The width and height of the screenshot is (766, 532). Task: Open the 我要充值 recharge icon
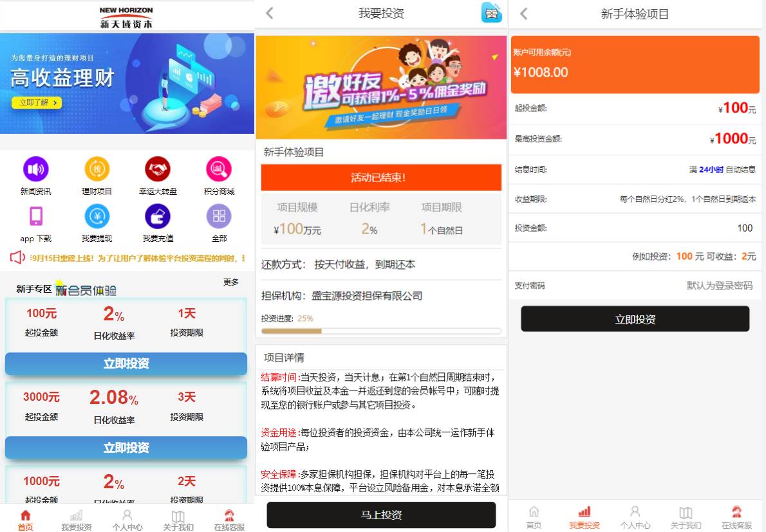coord(158,221)
